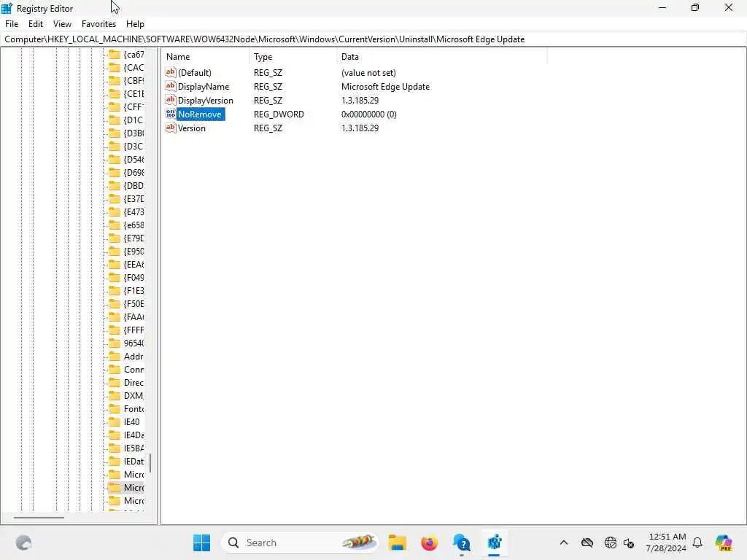747x560 pixels.
Task: Select the {FAA key in tree
Action: pos(133,316)
